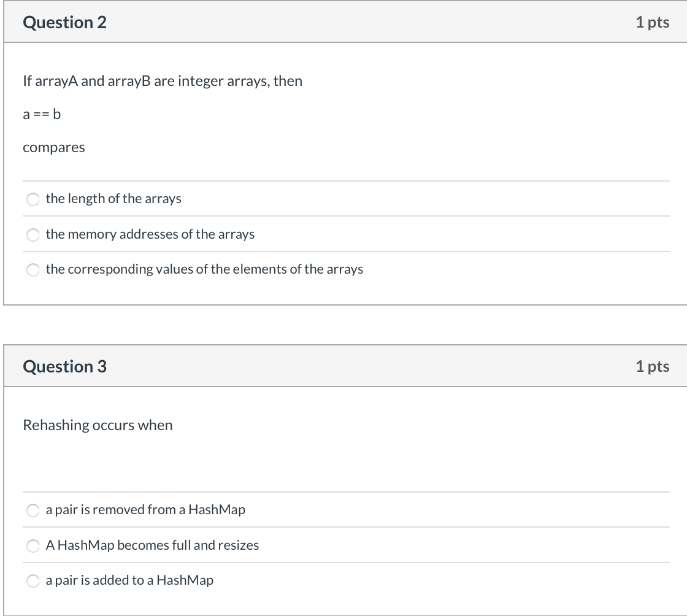Click the 'Rehashing occurs when' prompt text
This screenshot has height=616, width=687.
98,425
